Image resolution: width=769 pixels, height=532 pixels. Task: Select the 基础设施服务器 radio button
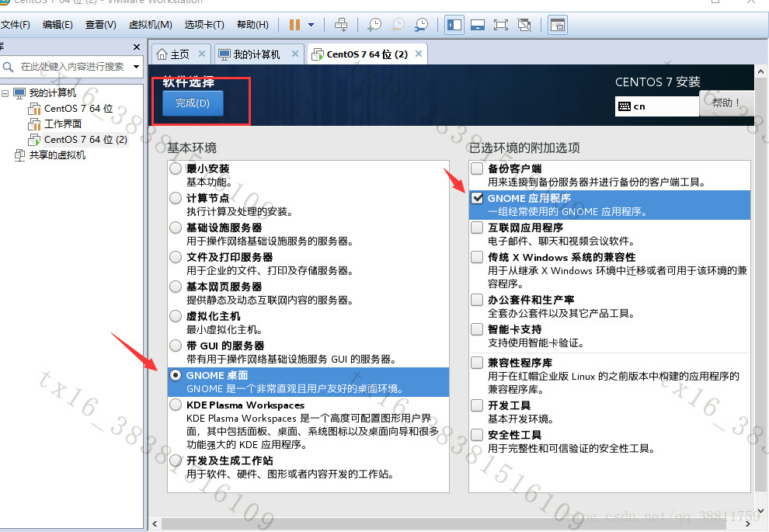pos(176,228)
